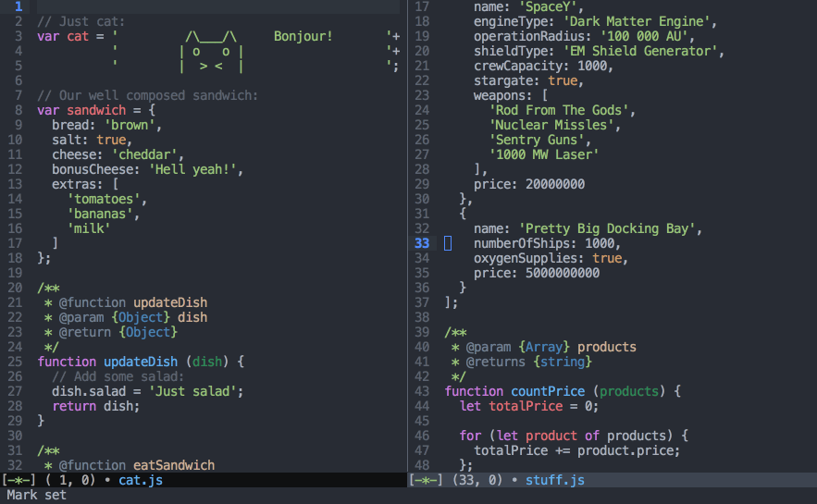Click the 'oxygenSupplies: true' line
The width and height of the screenshot is (817, 504).
(551, 258)
